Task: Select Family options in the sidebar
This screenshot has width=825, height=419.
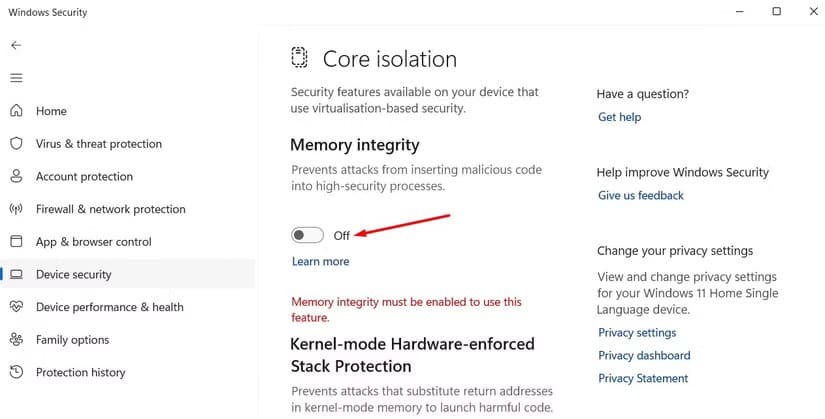Action: (x=72, y=340)
